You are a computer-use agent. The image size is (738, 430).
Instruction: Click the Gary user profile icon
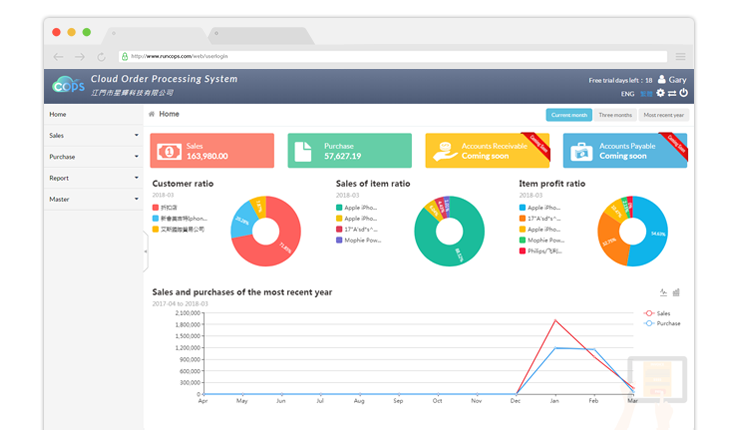point(662,79)
